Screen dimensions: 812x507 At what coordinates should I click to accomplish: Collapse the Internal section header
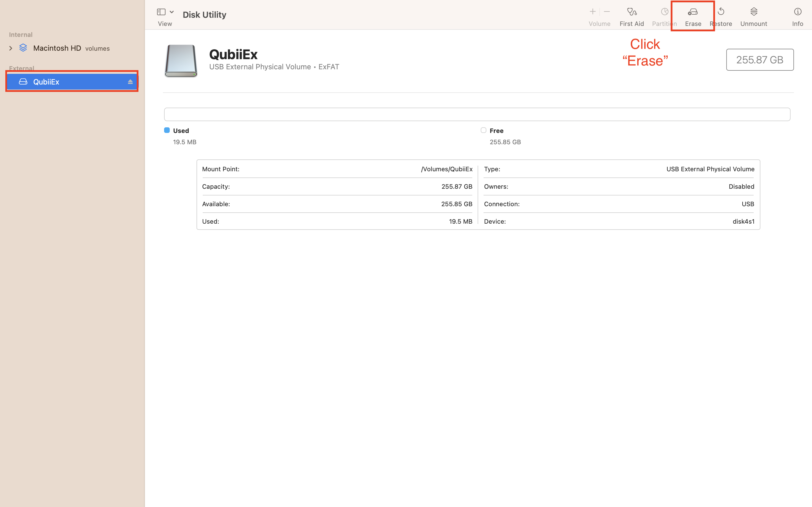(21, 35)
